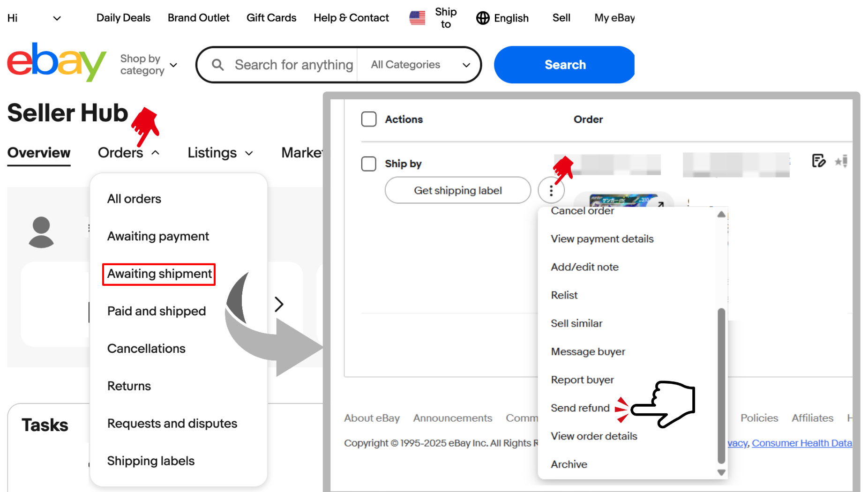The width and height of the screenshot is (868, 492).
Task: Click the edit note icon
Action: pyautogui.click(x=818, y=161)
